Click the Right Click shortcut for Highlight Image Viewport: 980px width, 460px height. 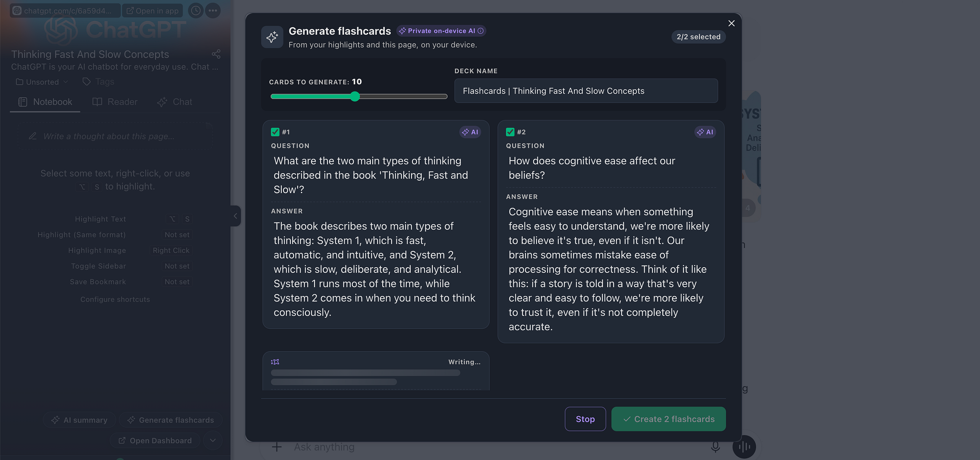pyautogui.click(x=171, y=250)
